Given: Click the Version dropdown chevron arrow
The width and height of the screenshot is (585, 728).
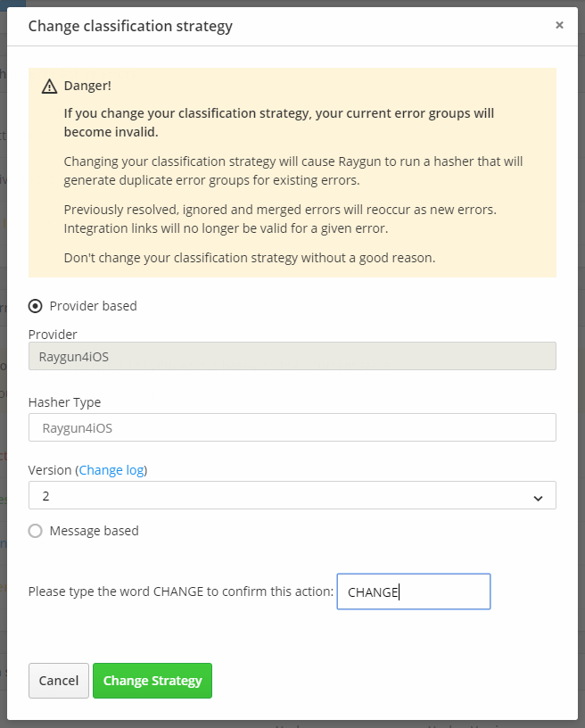Looking at the screenshot, I should click(x=538, y=496).
